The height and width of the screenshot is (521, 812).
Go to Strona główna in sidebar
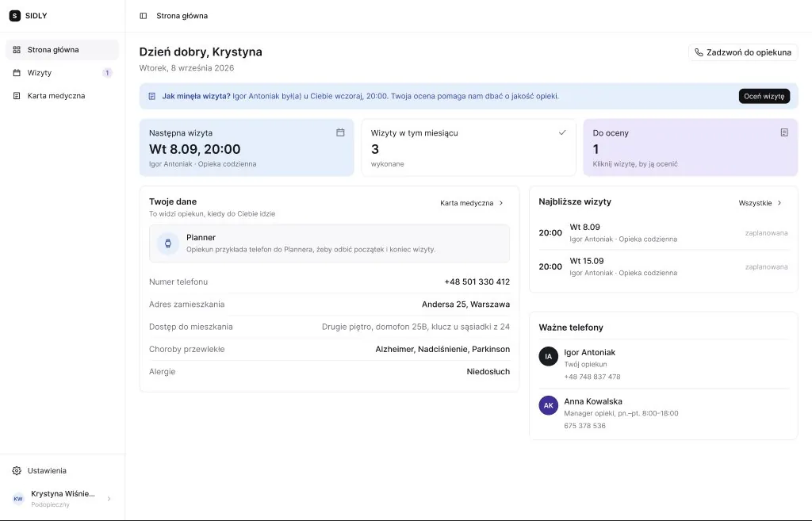(x=62, y=50)
